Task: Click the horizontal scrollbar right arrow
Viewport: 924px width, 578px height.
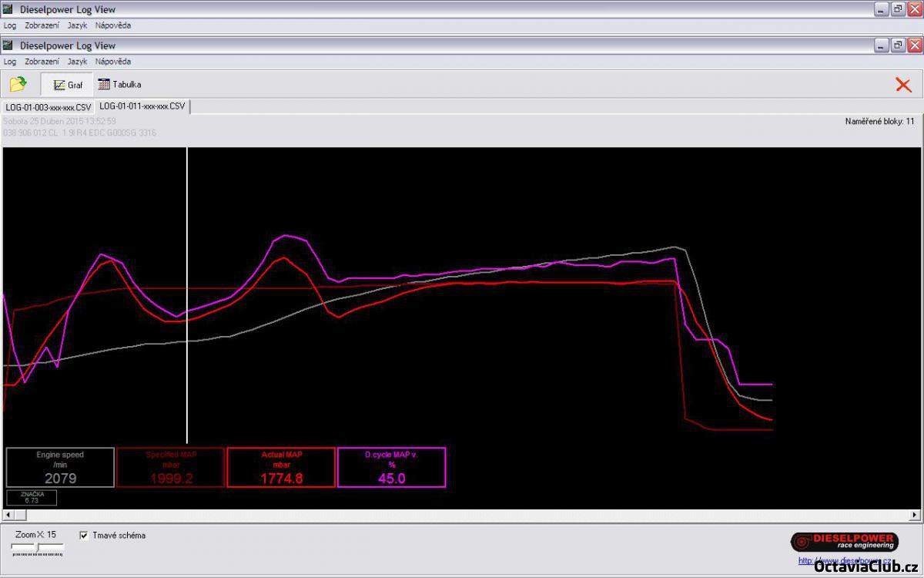Action: [x=915, y=515]
